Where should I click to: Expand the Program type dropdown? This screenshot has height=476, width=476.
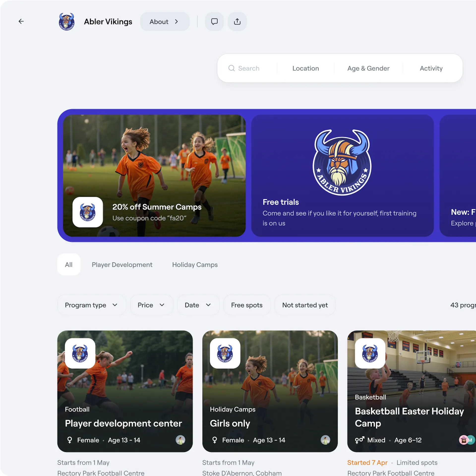coord(91,305)
